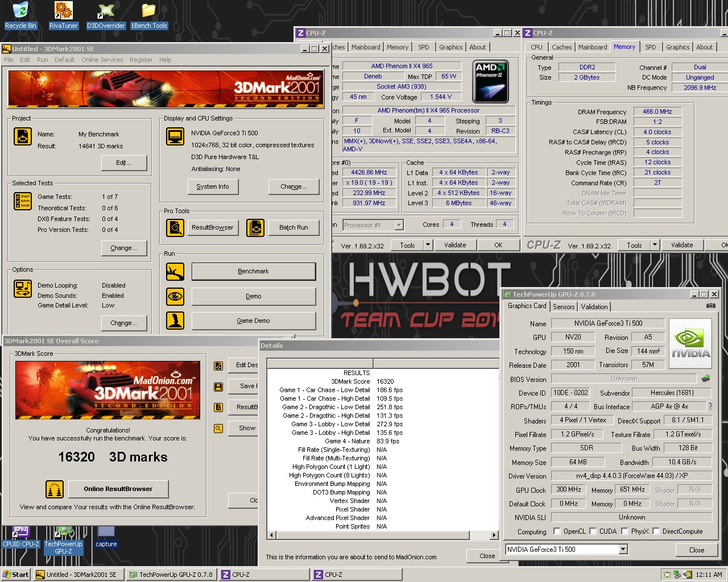Click the Options demo looping icon
This screenshot has width=728, height=582.
[x=23, y=289]
